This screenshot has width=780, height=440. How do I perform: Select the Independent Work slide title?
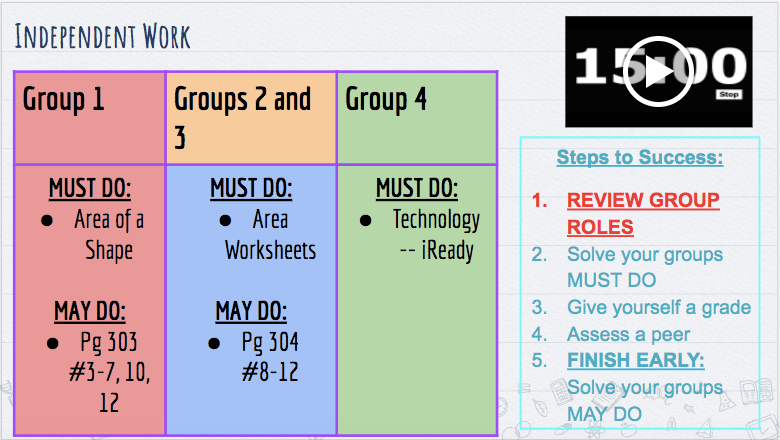103,38
